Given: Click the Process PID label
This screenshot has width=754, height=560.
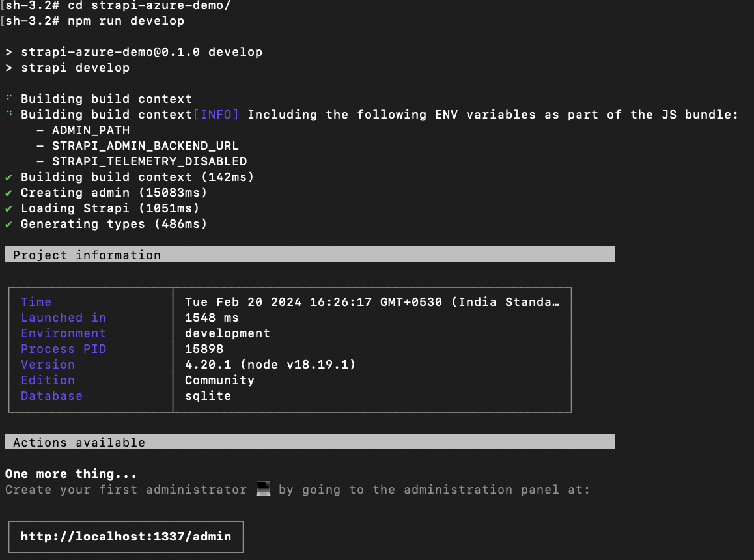Looking at the screenshot, I should (63, 348).
